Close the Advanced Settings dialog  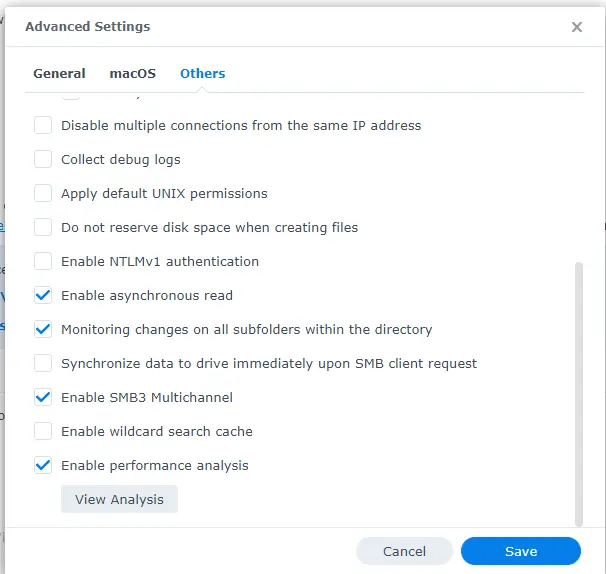coord(577,27)
